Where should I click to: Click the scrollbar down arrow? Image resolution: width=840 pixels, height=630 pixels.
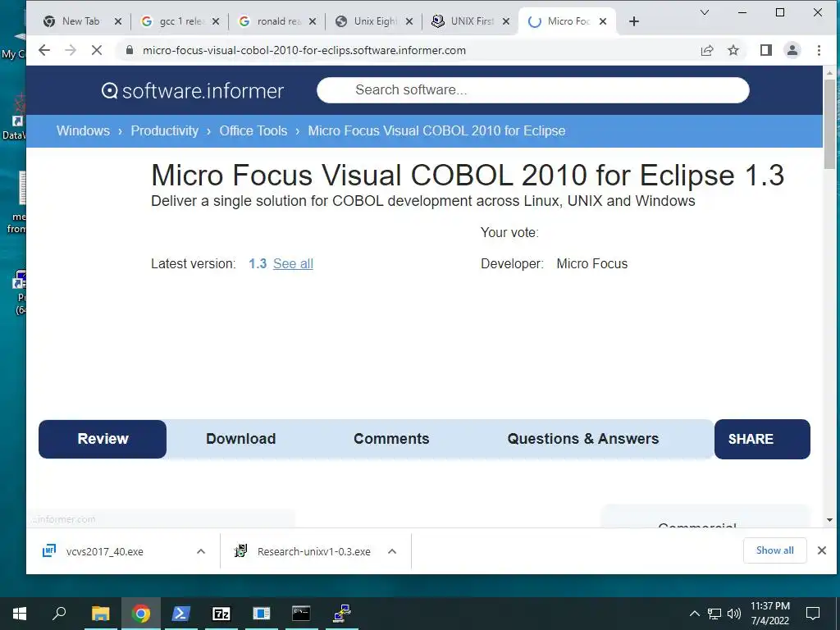829,519
